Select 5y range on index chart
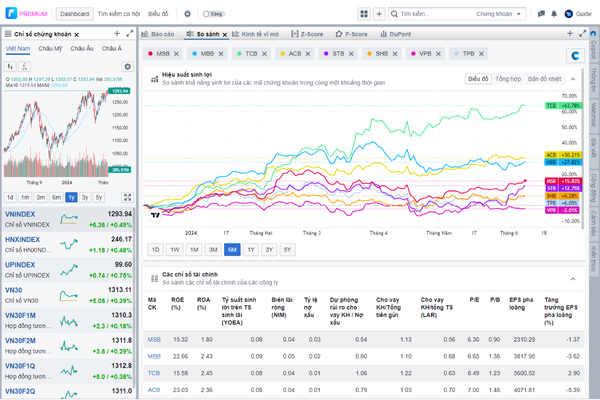Viewport: 600px width, 400px height. click(99, 198)
